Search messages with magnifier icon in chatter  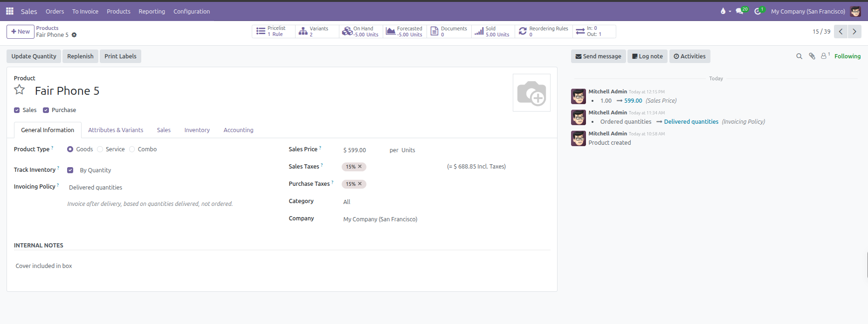(x=799, y=56)
